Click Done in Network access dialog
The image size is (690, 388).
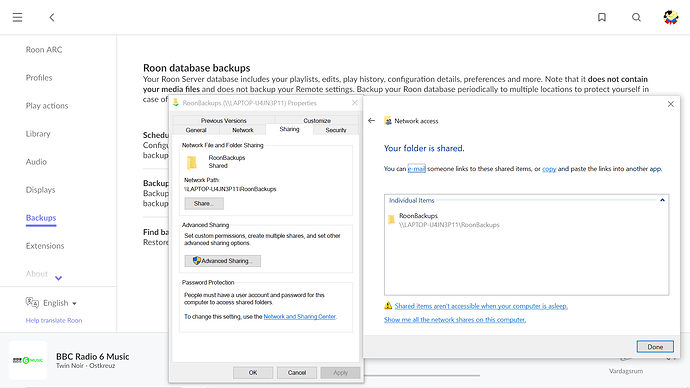(x=655, y=347)
